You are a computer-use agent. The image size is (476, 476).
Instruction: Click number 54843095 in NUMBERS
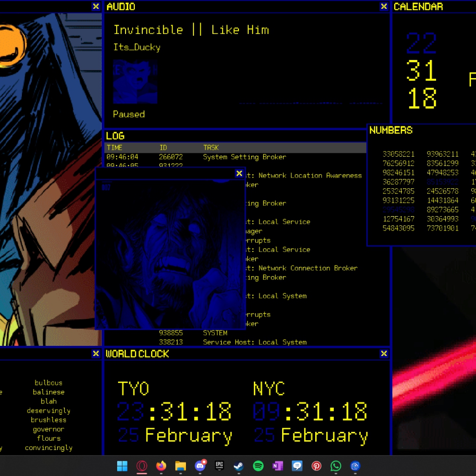(x=398, y=228)
